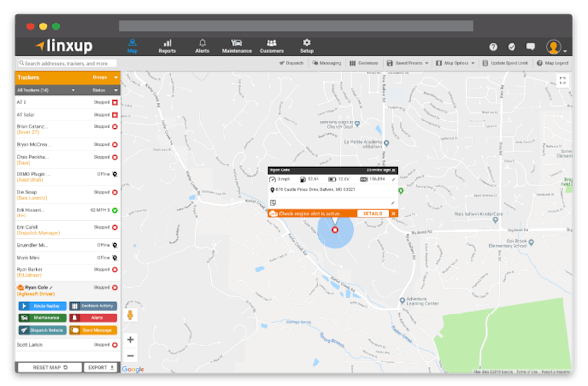Click the red stopped icon for AT Solar
Screen dimensions: 588x386
click(115, 115)
